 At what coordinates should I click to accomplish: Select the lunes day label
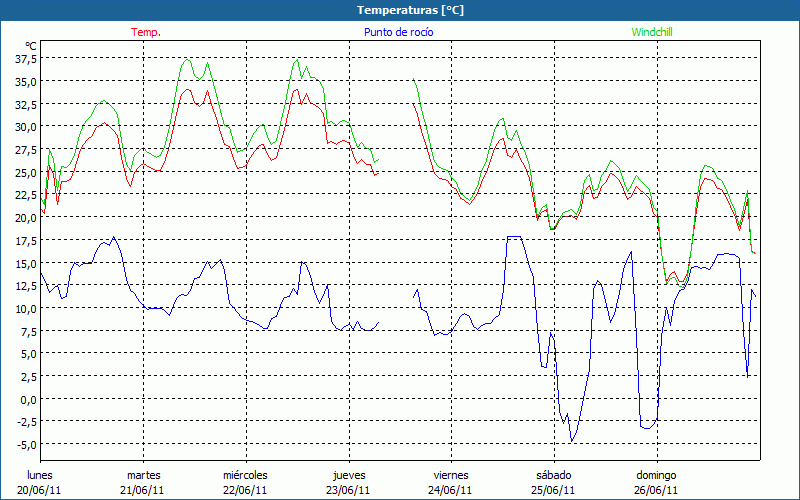(x=40, y=475)
